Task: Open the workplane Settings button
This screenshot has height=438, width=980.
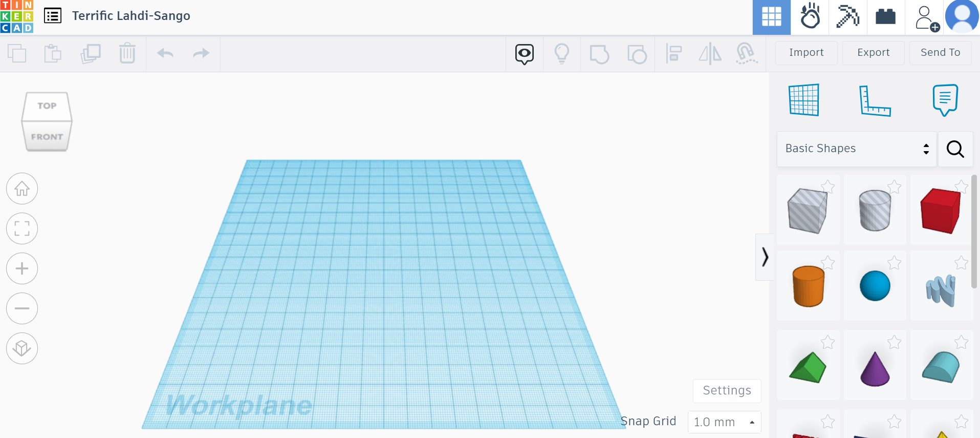Action: [x=727, y=391]
